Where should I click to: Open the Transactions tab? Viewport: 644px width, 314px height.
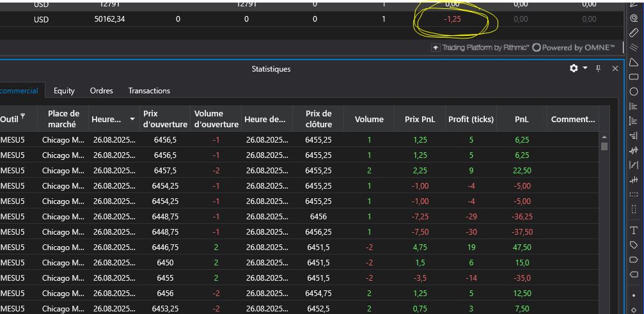(149, 91)
